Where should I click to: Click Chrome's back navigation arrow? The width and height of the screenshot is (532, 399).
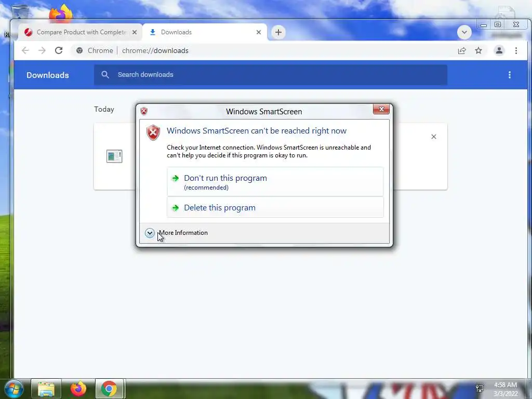click(25, 50)
